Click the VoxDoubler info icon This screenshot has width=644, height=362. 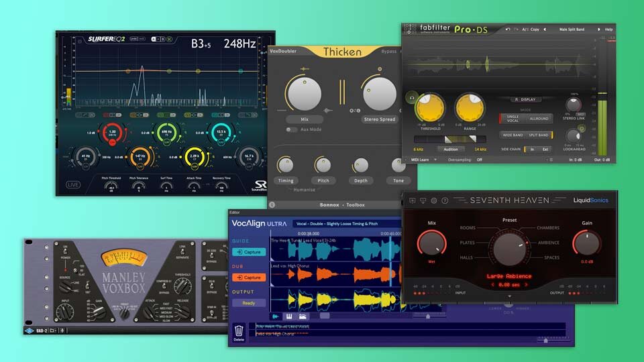click(x=272, y=204)
